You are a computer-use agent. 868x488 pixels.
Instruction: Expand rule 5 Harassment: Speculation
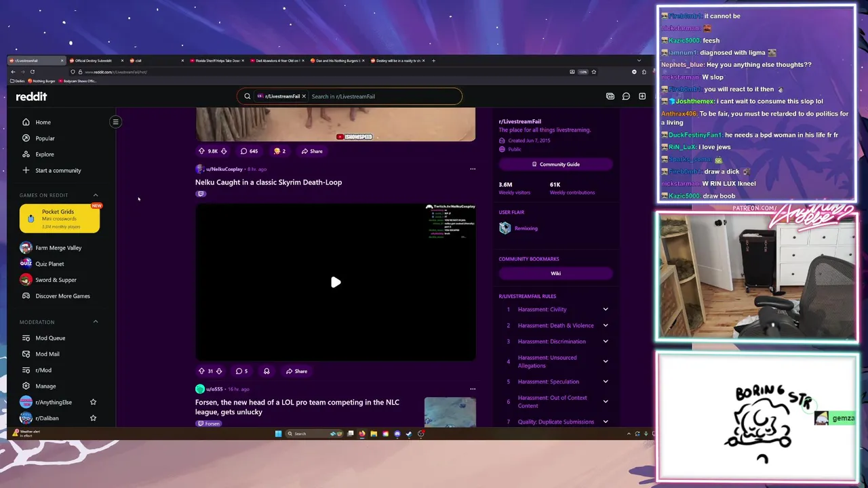606,382
